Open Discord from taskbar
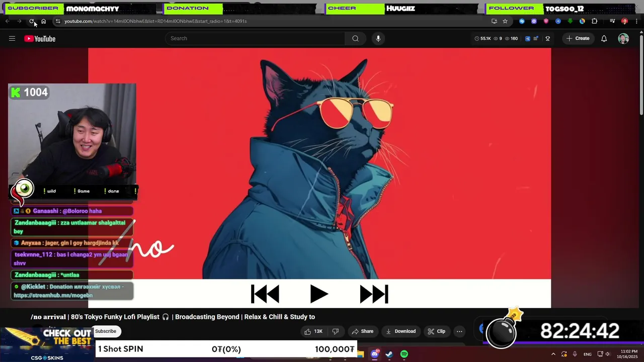The image size is (644, 362). [374, 354]
